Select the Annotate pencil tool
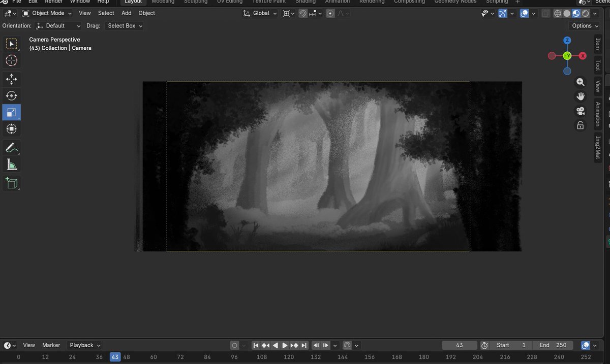610x364 pixels. [11, 148]
